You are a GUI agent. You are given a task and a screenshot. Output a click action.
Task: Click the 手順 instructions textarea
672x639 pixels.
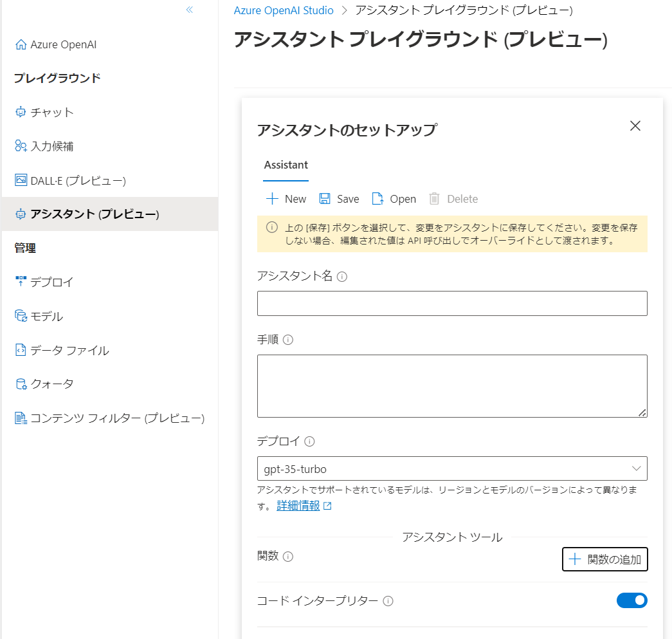pos(452,386)
